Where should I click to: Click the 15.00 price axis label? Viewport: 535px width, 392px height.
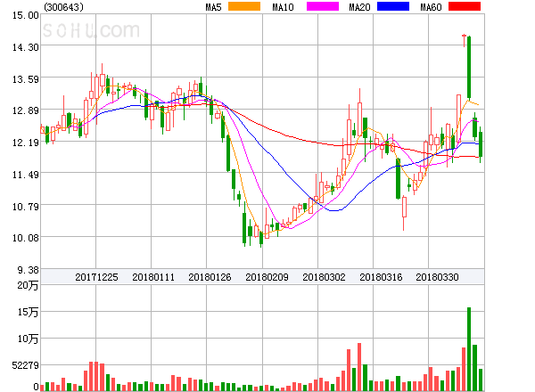coord(26,15)
